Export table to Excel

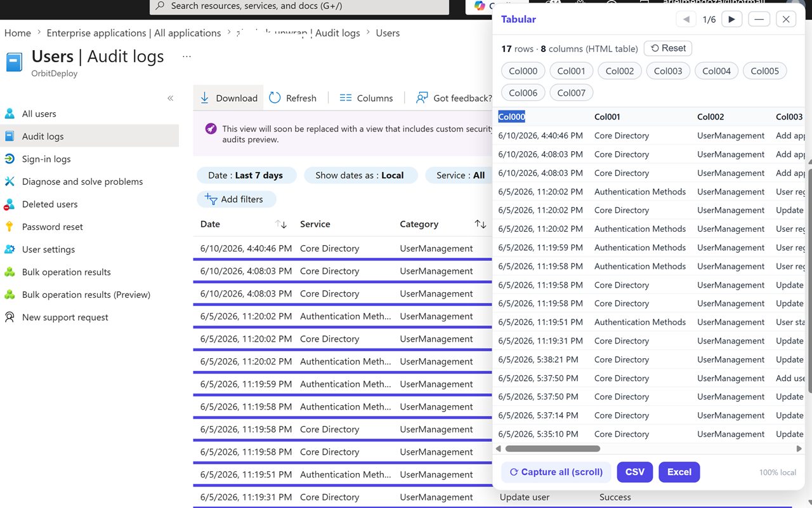679,472
